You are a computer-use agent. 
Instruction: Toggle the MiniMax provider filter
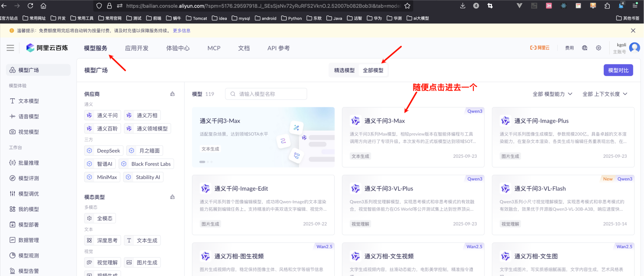tap(102, 177)
